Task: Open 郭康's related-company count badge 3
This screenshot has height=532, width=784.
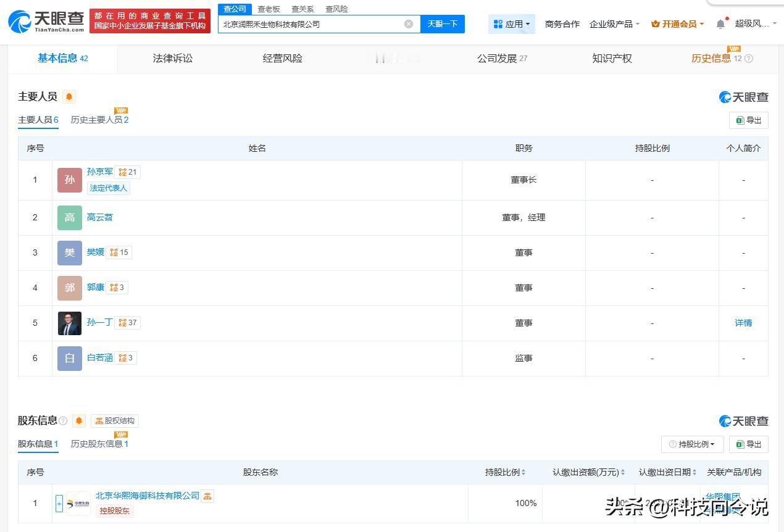Action: (x=117, y=288)
